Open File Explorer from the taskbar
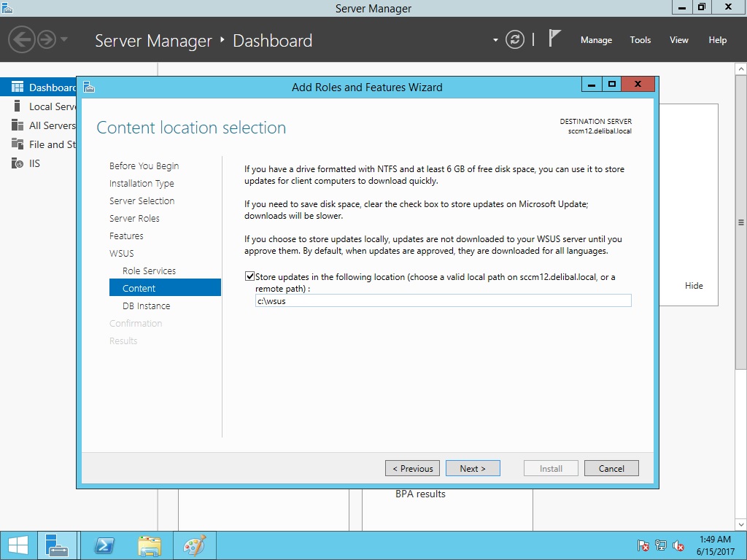 tap(150, 545)
